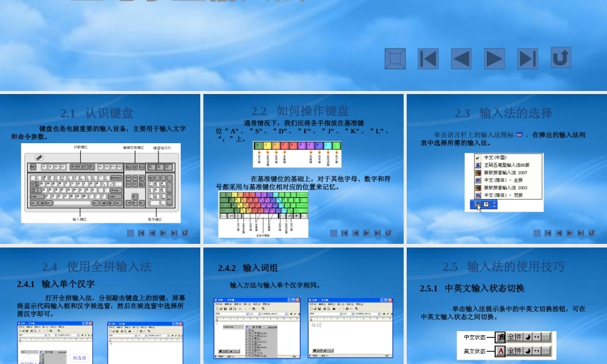607x364 pixels.
Task: Click the large first-slide skip-back button
Action: coord(428,59)
